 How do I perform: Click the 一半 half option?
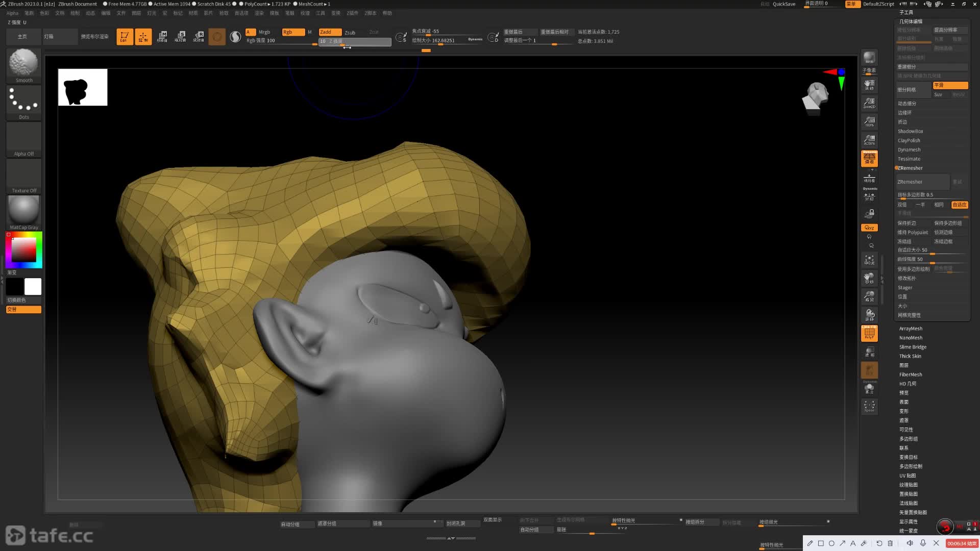[920, 205]
